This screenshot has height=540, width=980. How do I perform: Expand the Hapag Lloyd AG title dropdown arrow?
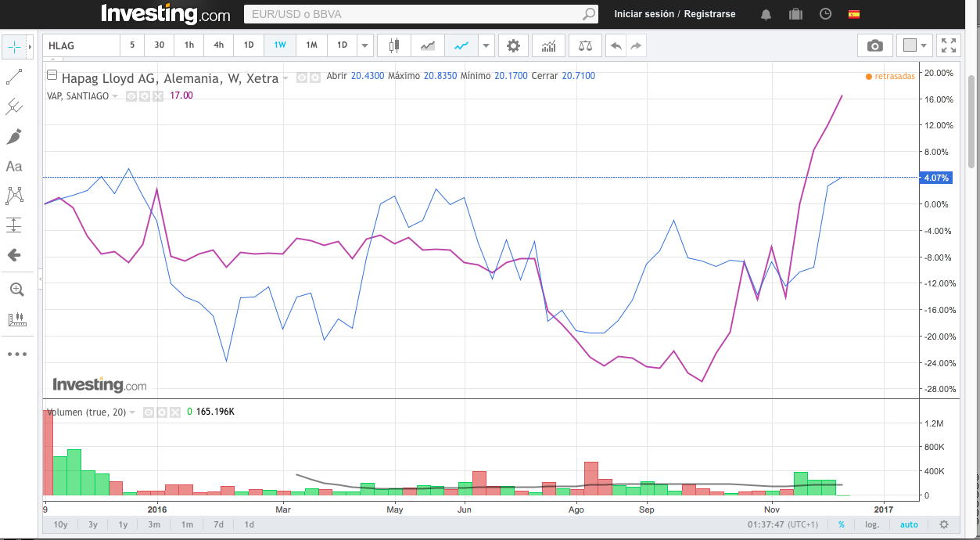click(285, 78)
